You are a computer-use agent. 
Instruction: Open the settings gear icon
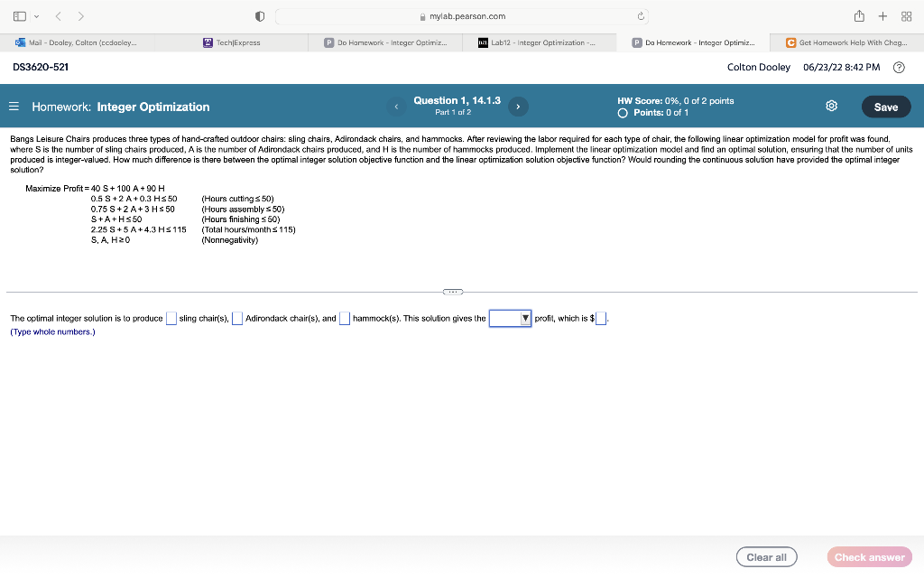pyautogui.click(x=831, y=106)
